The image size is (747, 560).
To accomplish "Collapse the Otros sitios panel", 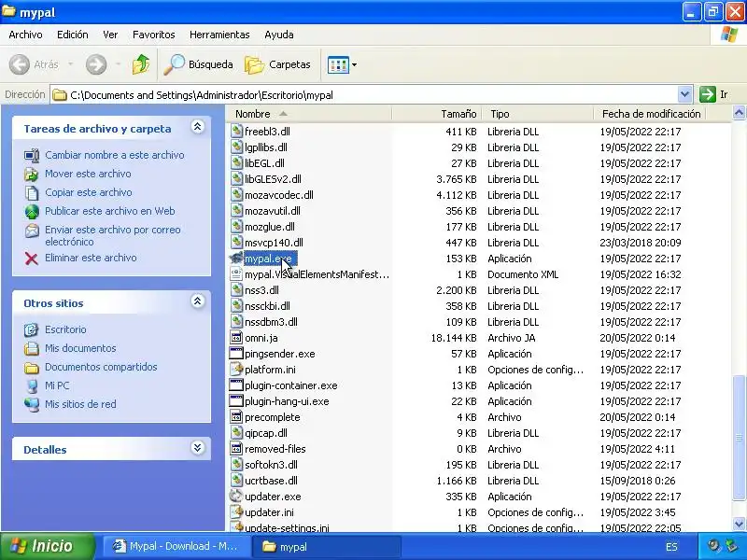I will click(x=198, y=301).
